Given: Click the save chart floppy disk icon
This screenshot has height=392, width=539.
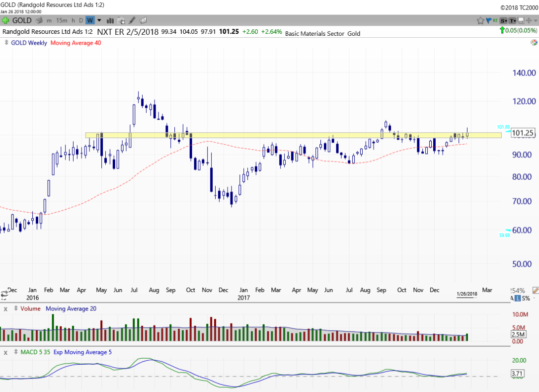Looking at the screenshot, I should (x=521, y=20).
